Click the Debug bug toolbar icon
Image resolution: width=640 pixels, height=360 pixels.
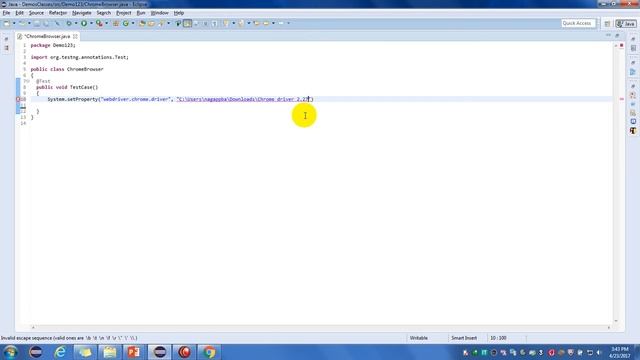coord(69,23)
